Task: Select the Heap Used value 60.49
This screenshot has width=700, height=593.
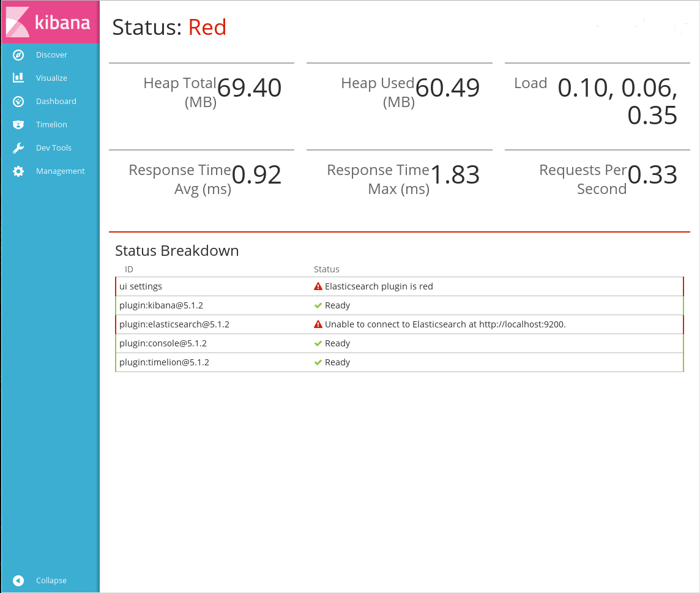Action: point(447,88)
